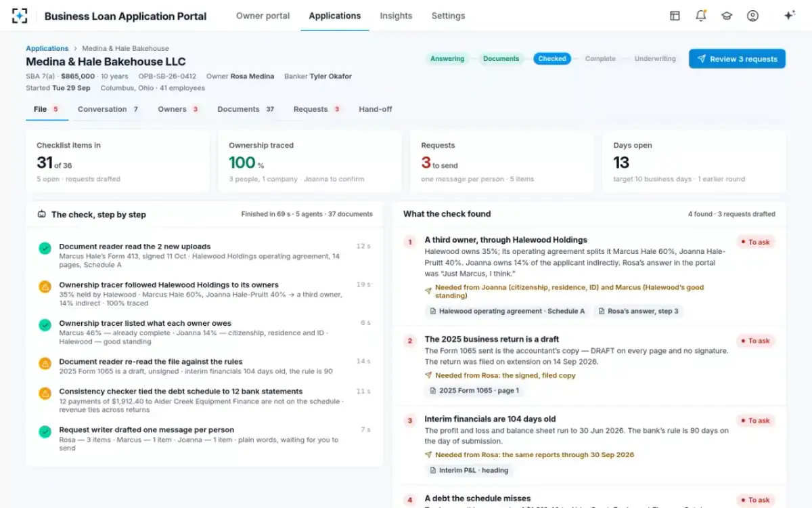Open the user account icon
The height and width of the screenshot is (508, 812).
752,16
